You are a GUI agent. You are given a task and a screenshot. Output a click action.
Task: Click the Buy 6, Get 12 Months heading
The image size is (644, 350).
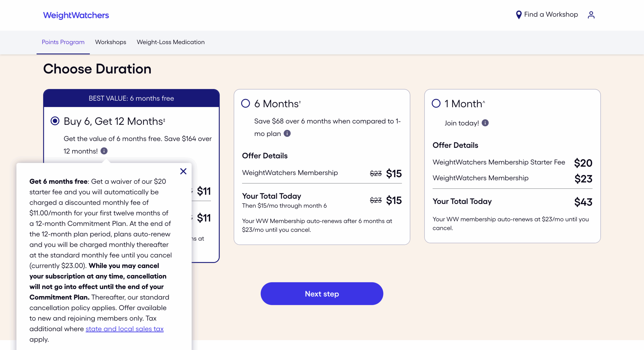point(114,121)
